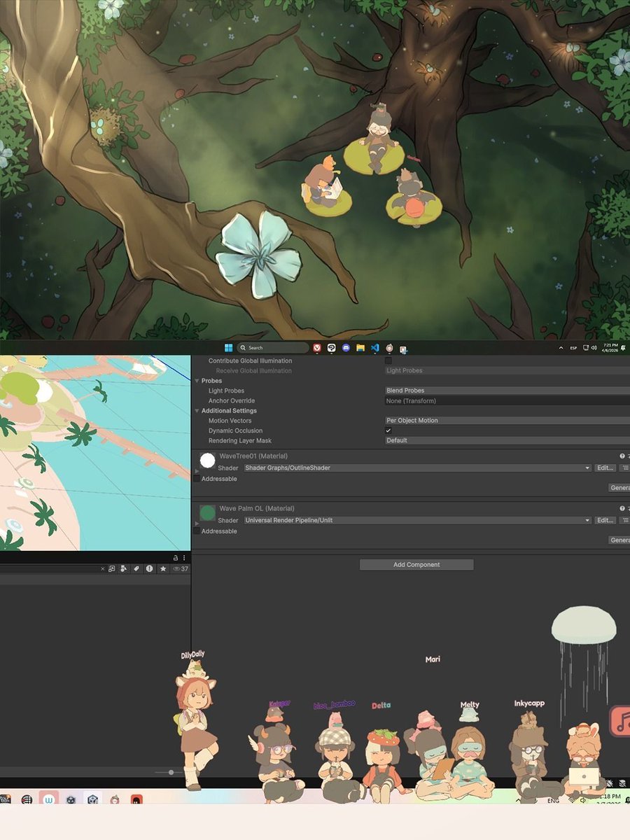This screenshot has width=630, height=840.
Task: Click the Wave Palm OL green material preview
Action: click(x=207, y=512)
